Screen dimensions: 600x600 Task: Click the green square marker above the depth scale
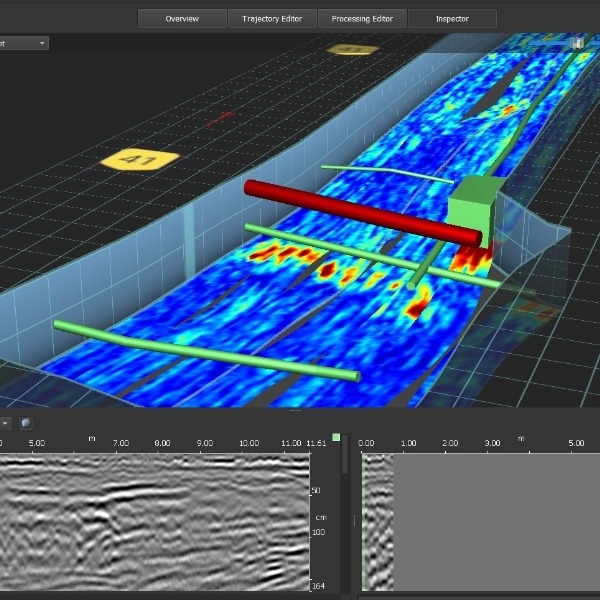click(336, 438)
